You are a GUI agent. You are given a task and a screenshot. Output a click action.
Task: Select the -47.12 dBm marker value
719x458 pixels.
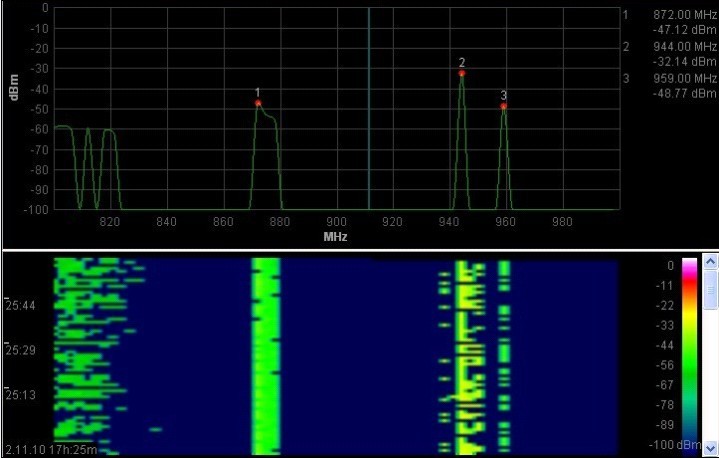click(686, 30)
